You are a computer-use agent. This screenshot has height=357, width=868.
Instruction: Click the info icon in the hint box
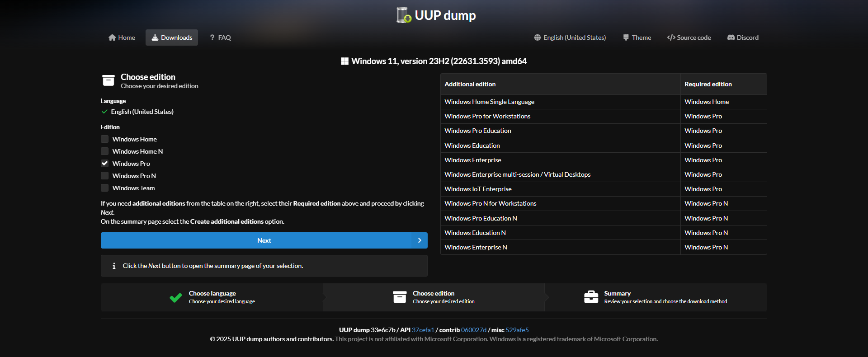[114, 266]
